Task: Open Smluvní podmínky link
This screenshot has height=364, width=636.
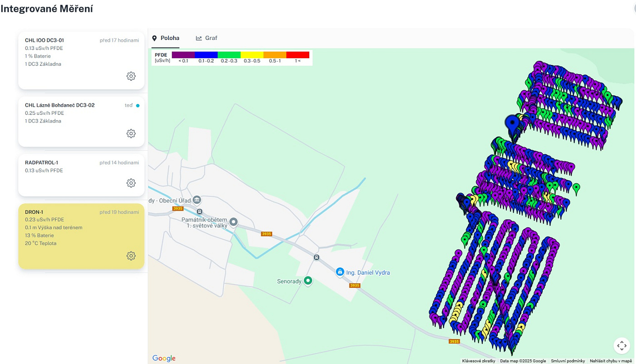Action: 568,361
